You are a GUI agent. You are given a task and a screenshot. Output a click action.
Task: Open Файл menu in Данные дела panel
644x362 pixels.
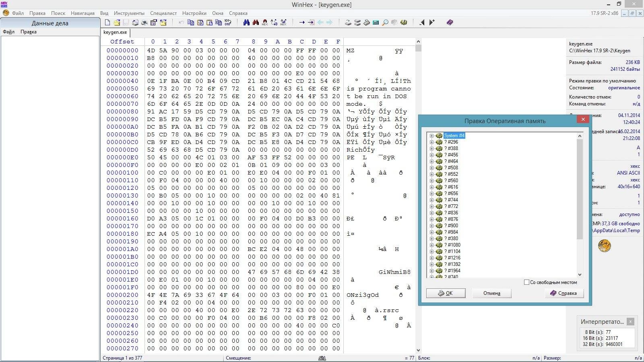tap(8, 32)
